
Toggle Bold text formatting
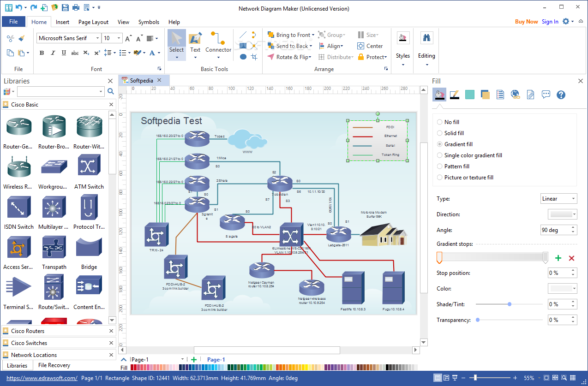(x=42, y=53)
